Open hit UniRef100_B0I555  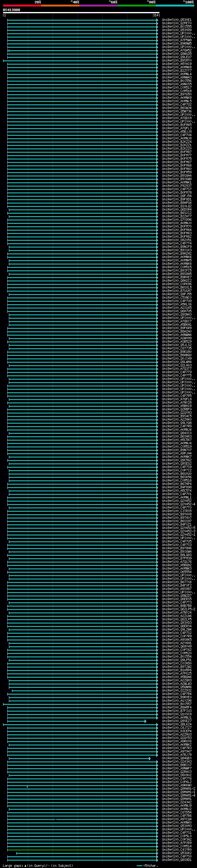click(x=177, y=26)
